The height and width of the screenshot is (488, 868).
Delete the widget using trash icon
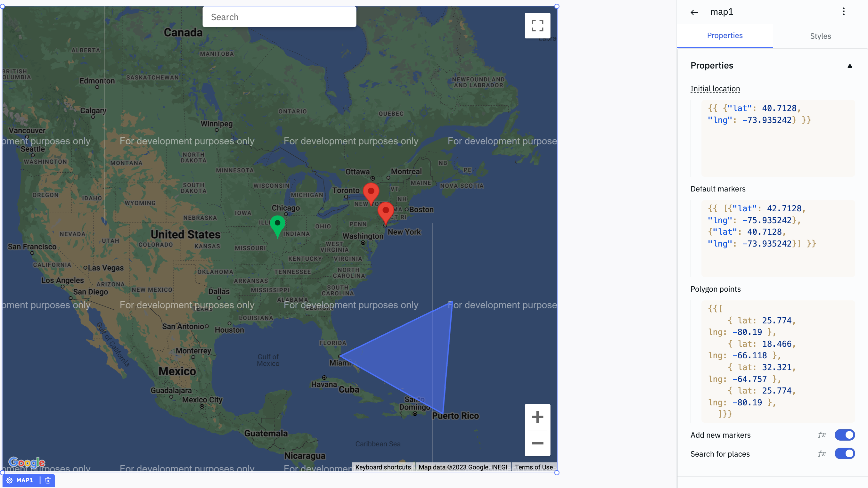(48, 480)
